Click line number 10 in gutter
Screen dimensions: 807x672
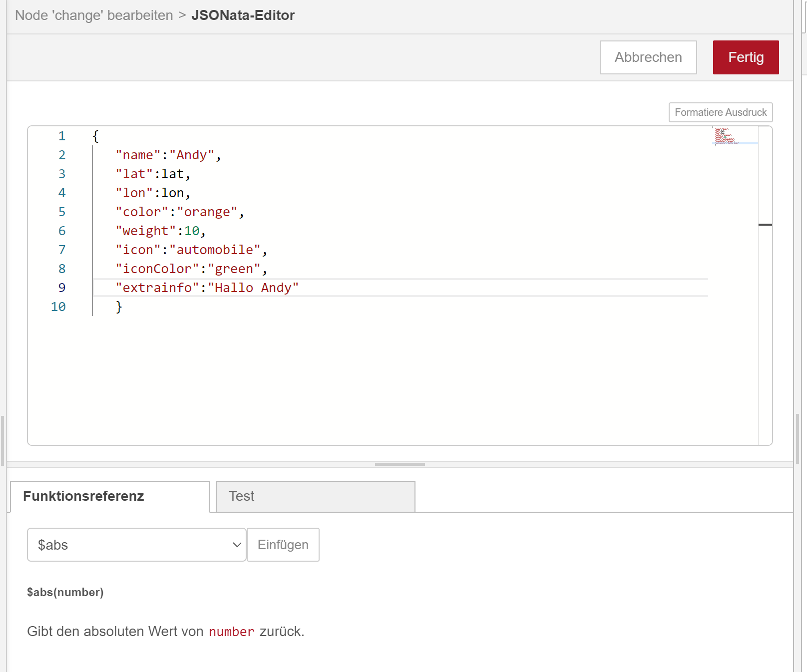[x=58, y=307]
